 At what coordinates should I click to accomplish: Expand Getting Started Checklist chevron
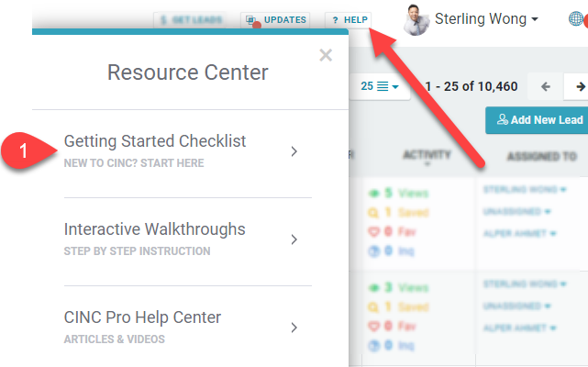point(294,151)
